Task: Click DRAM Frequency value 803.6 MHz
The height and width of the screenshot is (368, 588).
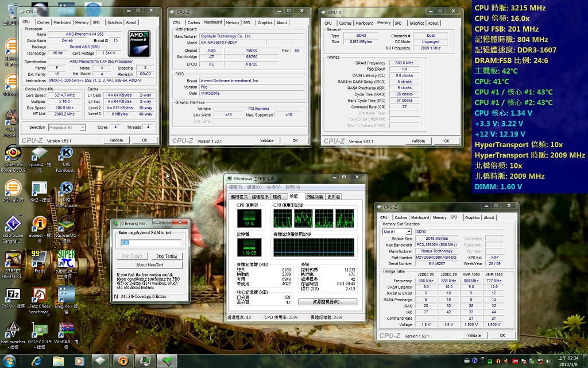Action: tap(404, 63)
